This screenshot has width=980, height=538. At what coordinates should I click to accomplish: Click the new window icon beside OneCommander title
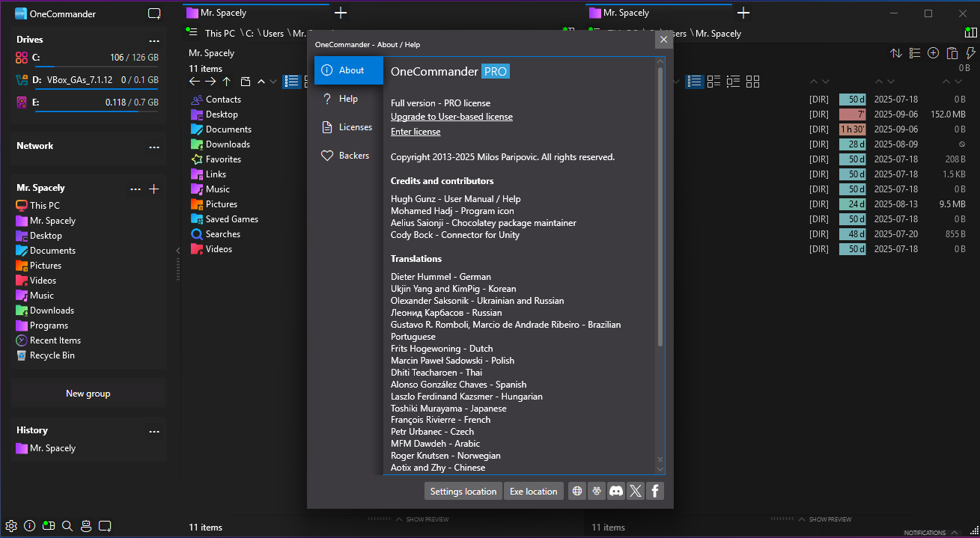click(154, 13)
